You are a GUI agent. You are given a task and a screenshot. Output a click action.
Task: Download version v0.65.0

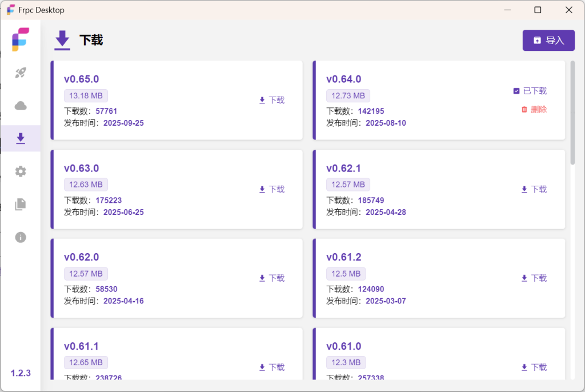tap(271, 100)
